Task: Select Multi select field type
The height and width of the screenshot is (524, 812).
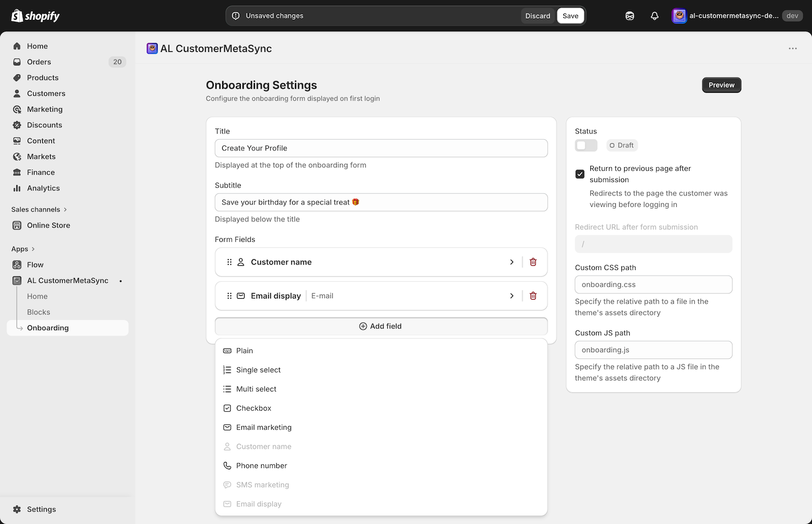Action: click(381, 389)
